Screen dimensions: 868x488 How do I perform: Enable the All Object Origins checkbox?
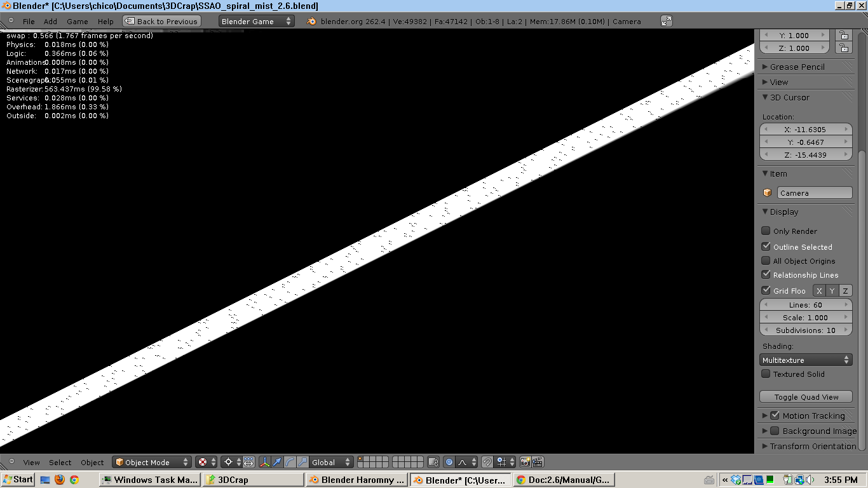pos(766,261)
